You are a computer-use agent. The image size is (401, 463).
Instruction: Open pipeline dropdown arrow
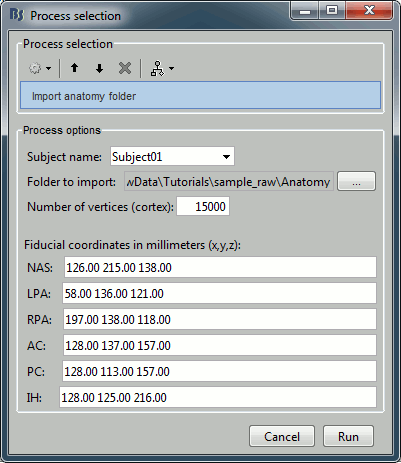point(171,68)
